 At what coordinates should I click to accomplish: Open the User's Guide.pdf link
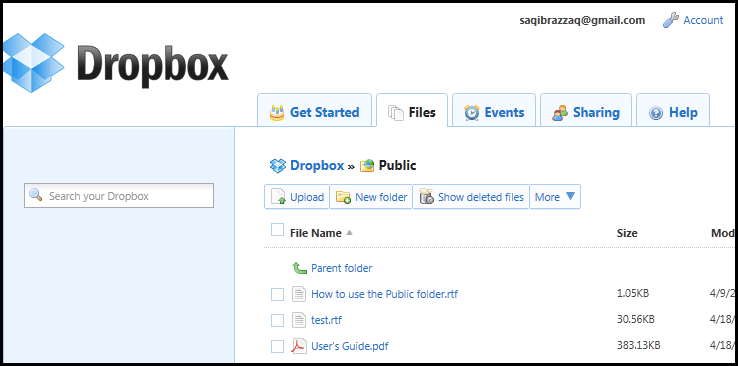[x=350, y=346]
